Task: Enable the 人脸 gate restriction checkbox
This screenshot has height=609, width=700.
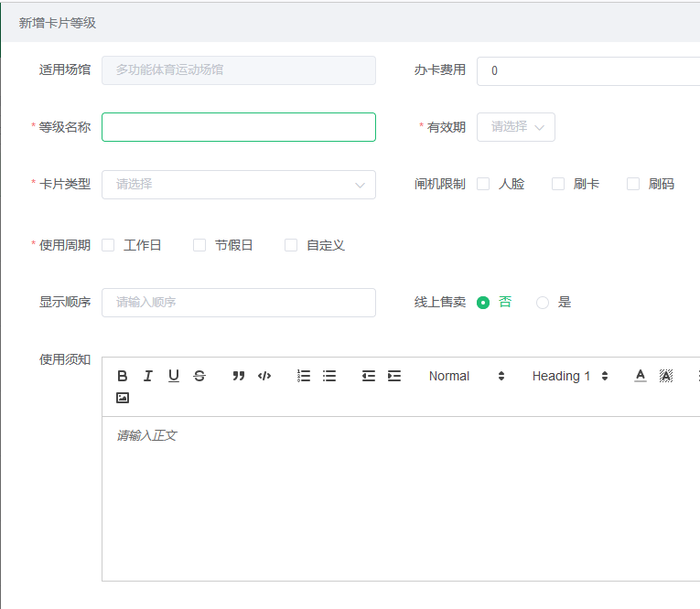Action: tap(483, 184)
